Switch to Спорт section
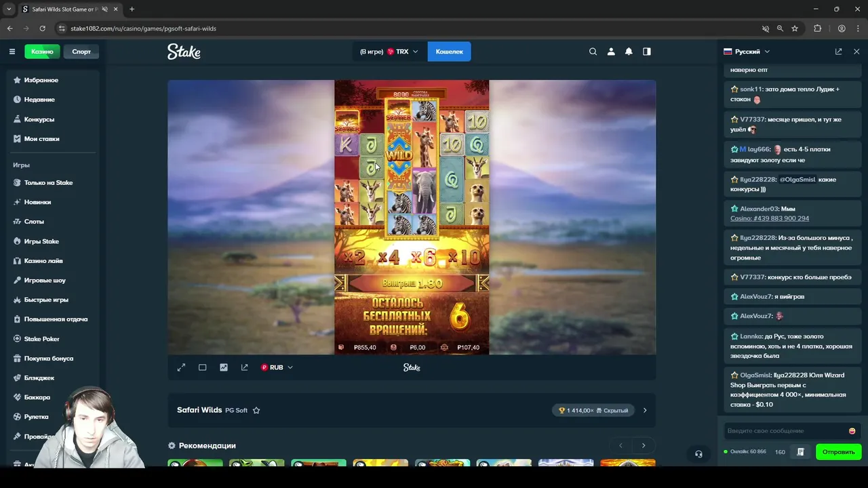Viewport: 868px width, 488px height. [x=81, y=52]
